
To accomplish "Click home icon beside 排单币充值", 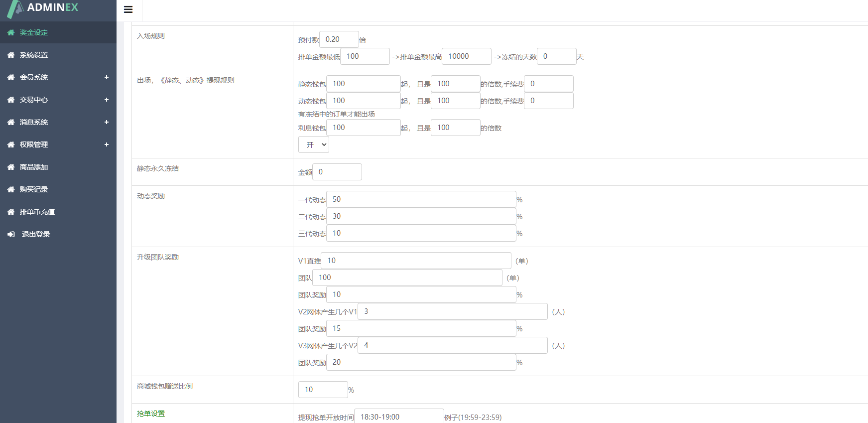I will tap(11, 212).
